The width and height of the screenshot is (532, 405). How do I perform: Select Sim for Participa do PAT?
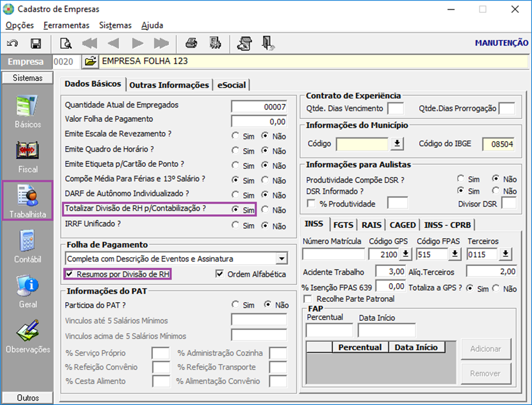235,304
